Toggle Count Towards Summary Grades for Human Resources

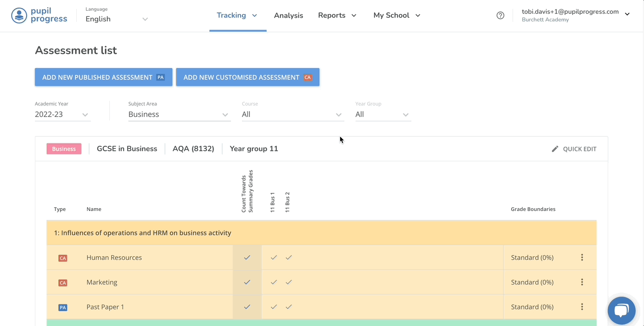pyautogui.click(x=247, y=258)
